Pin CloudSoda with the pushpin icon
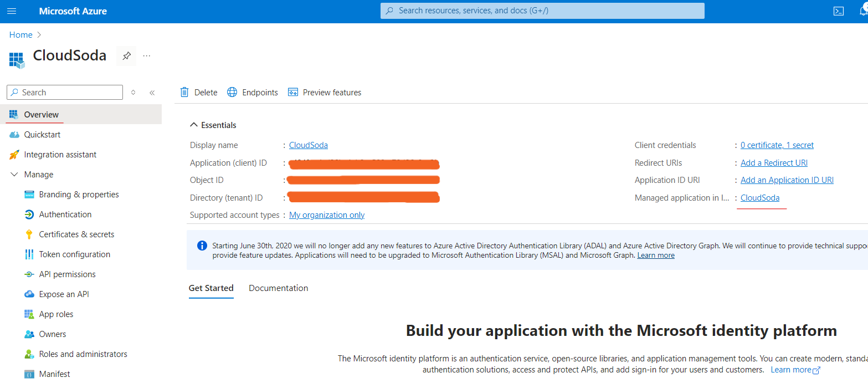 126,55
